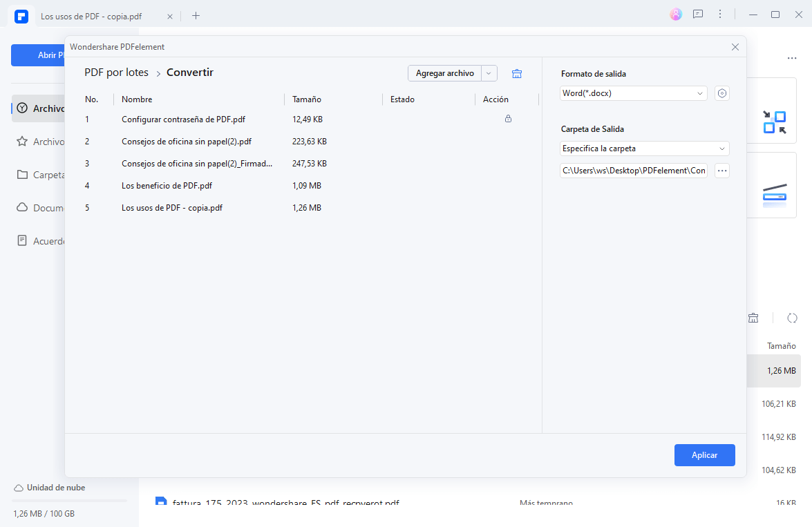Image resolution: width=812 pixels, height=527 pixels.
Task: Click the trash icon in the background file list
Action: pyautogui.click(x=753, y=318)
